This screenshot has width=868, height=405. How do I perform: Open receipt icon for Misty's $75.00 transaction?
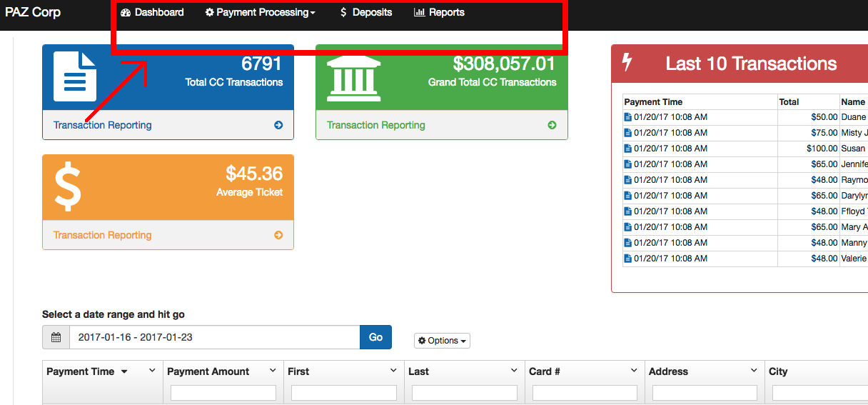[628, 133]
